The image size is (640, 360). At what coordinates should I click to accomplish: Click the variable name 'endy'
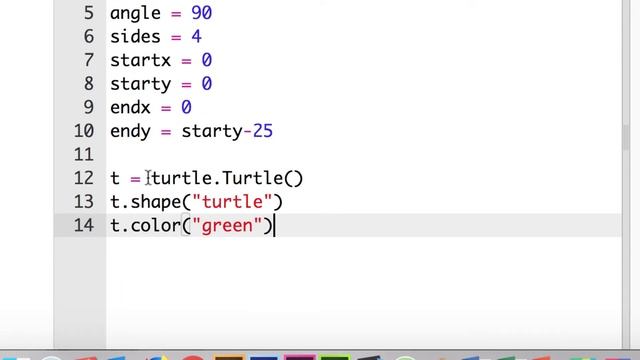130,132
